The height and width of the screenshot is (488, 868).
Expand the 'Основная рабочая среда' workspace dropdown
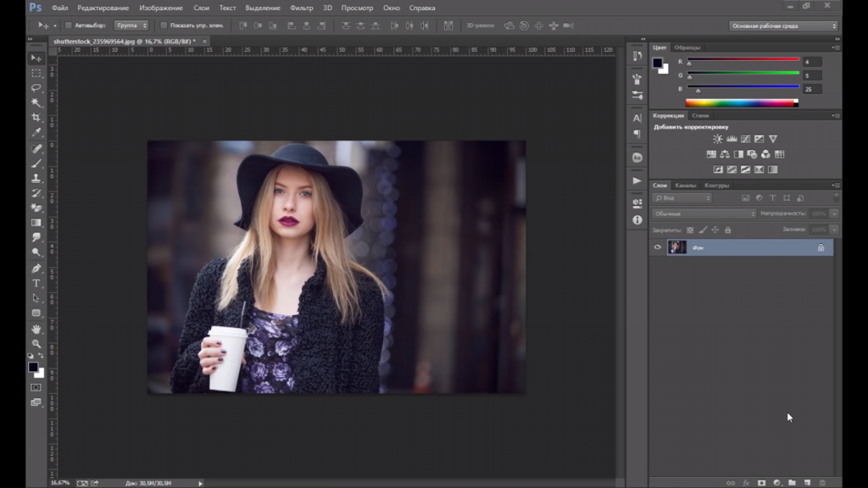783,25
